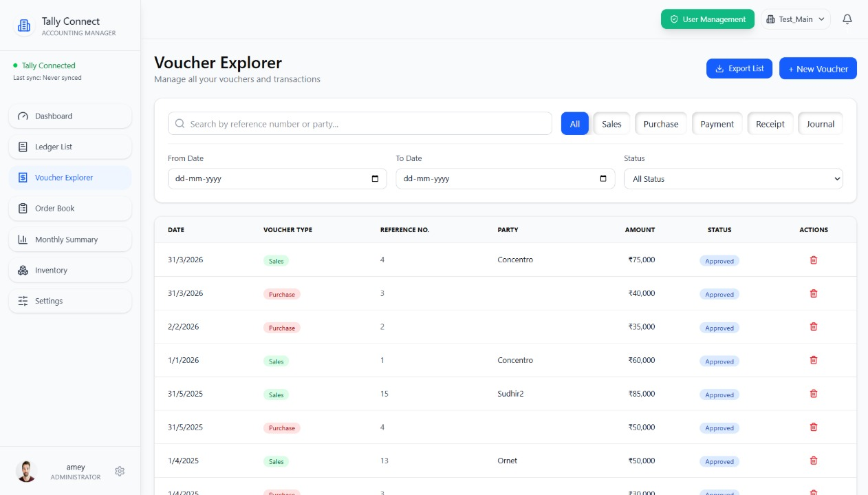868x495 pixels.
Task: Open Settings page from sidebar
Action: (70, 301)
